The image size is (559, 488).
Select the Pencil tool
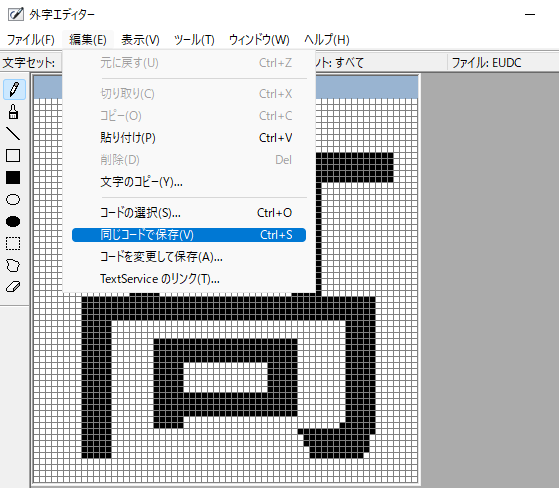click(x=14, y=89)
